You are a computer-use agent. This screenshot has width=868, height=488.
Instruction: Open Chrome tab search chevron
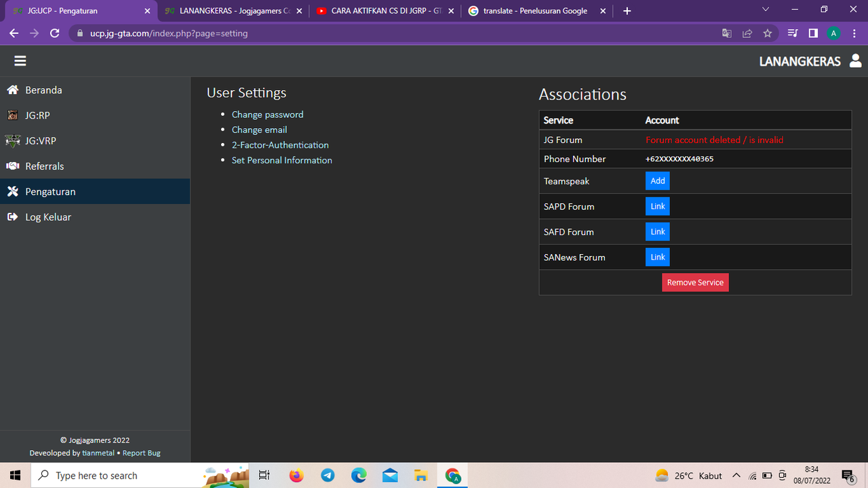766,9
